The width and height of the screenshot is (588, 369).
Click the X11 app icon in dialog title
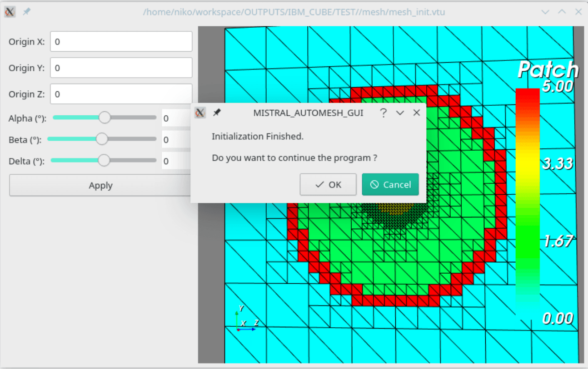point(200,113)
